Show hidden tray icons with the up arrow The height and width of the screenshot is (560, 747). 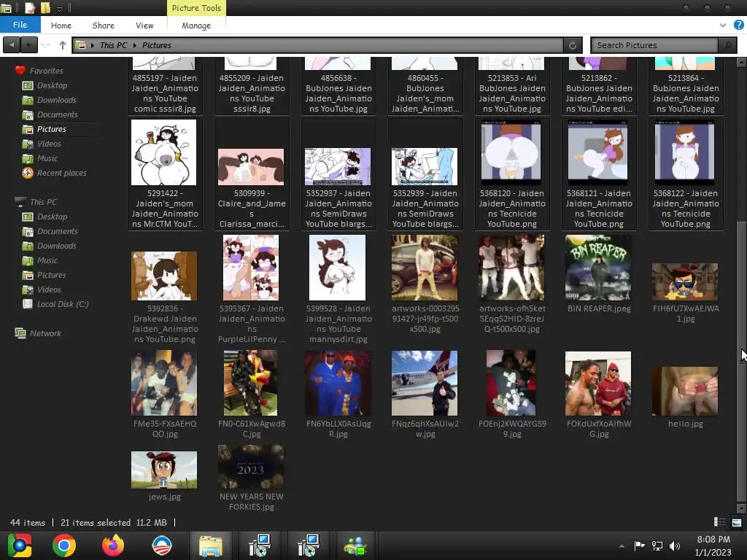pos(622,546)
